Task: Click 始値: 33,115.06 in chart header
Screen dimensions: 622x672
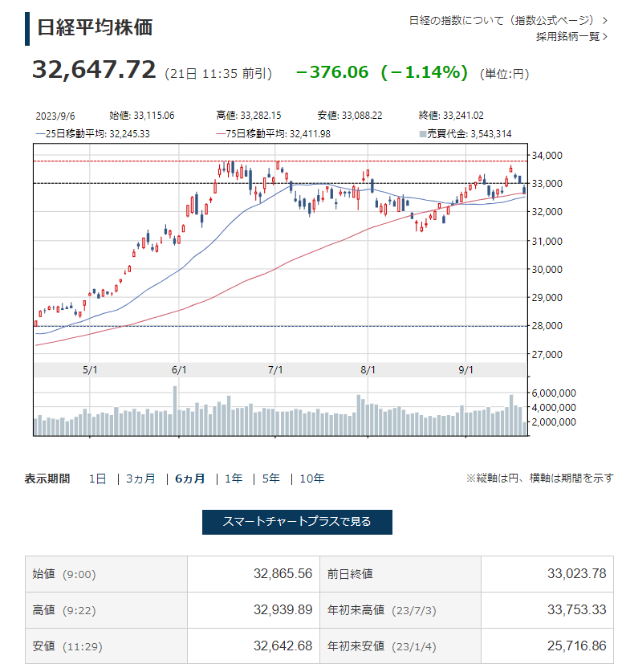Action: tap(142, 116)
